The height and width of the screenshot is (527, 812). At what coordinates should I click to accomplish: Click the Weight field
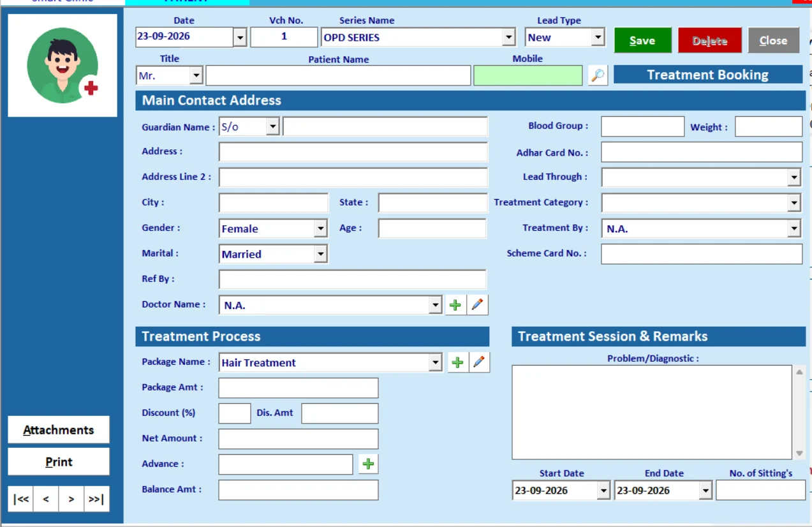[x=769, y=126]
